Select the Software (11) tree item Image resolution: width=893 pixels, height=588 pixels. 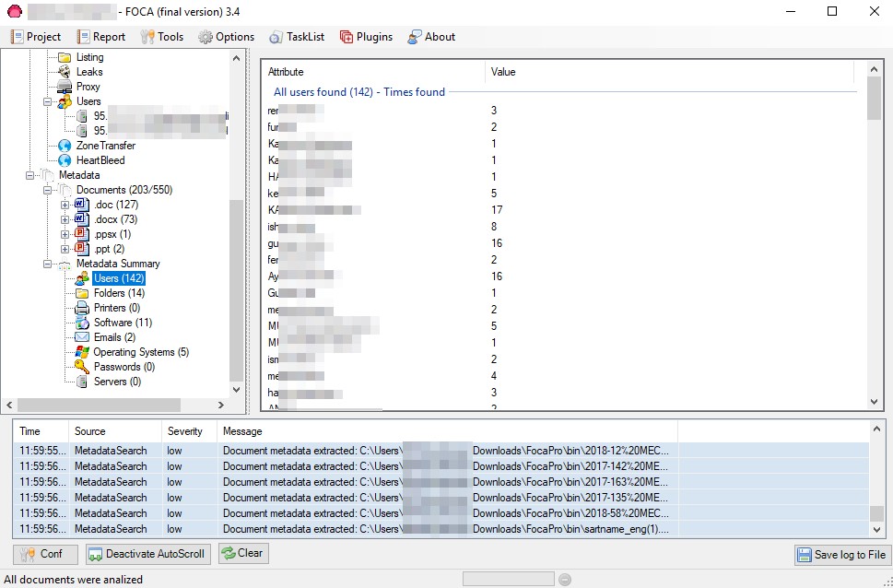(x=123, y=323)
